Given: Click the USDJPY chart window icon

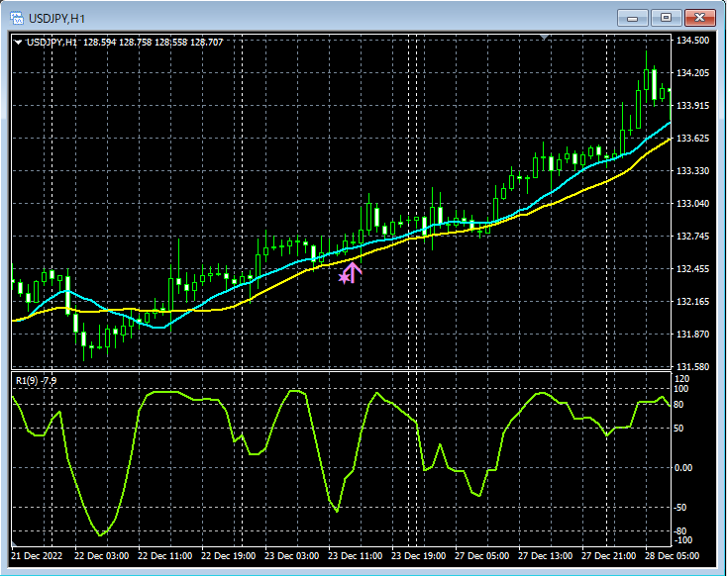Looking at the screenshot, I should tap(17, 19).
